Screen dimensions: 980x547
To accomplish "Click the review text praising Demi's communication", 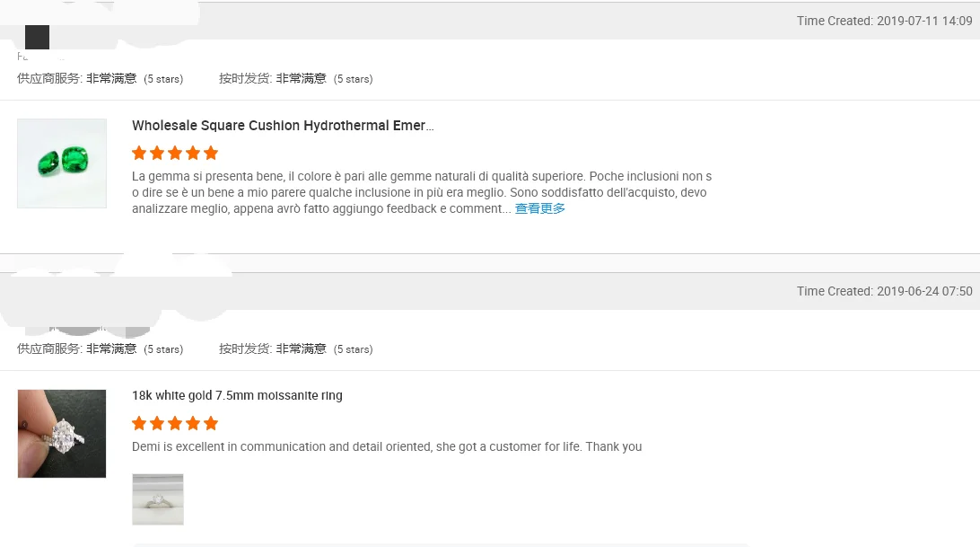I will pyautogui.click(x=387, y=446).
